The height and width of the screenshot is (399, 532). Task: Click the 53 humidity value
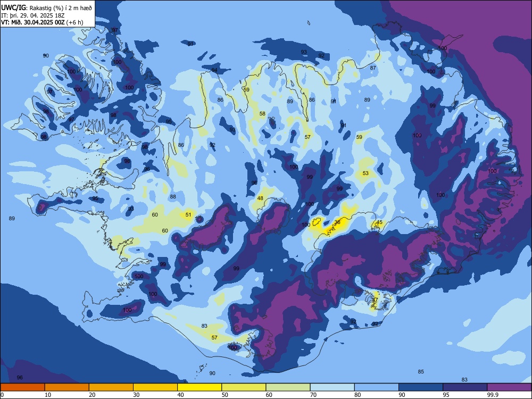coord(365,173)
